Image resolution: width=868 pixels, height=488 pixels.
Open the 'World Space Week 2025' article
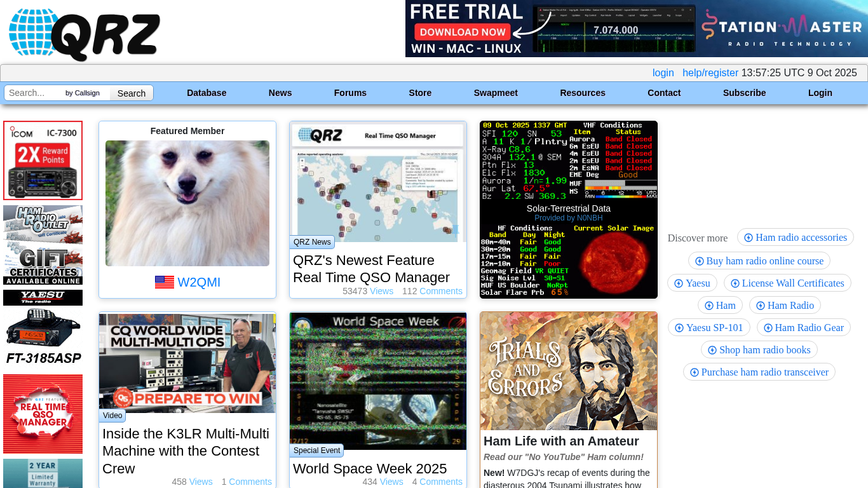(x=370, y=469)
